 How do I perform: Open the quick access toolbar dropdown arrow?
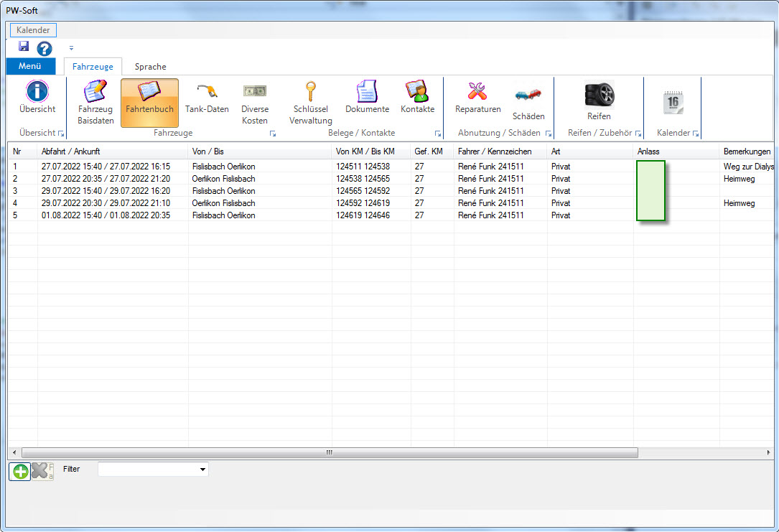tap(71, 48)
